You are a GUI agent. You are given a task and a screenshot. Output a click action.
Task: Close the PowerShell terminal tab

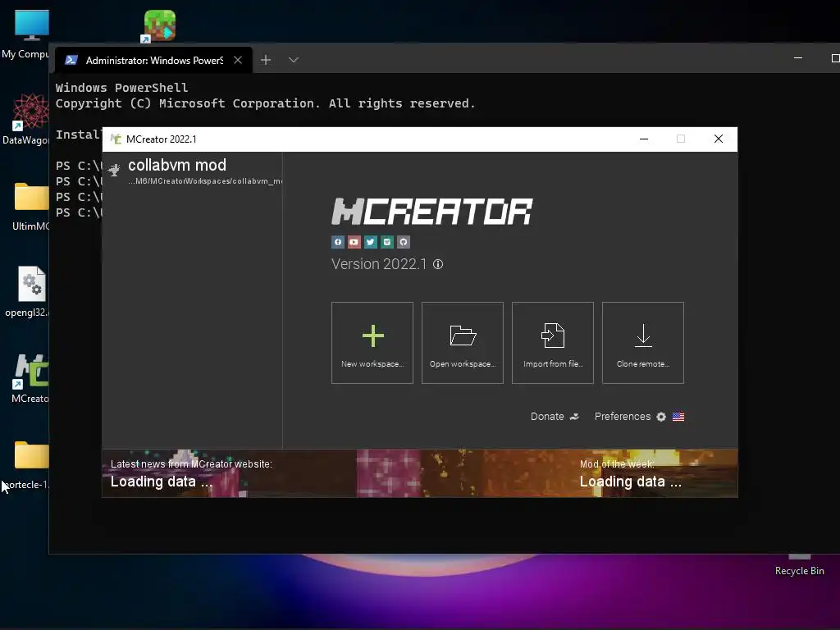coord(238,60)
